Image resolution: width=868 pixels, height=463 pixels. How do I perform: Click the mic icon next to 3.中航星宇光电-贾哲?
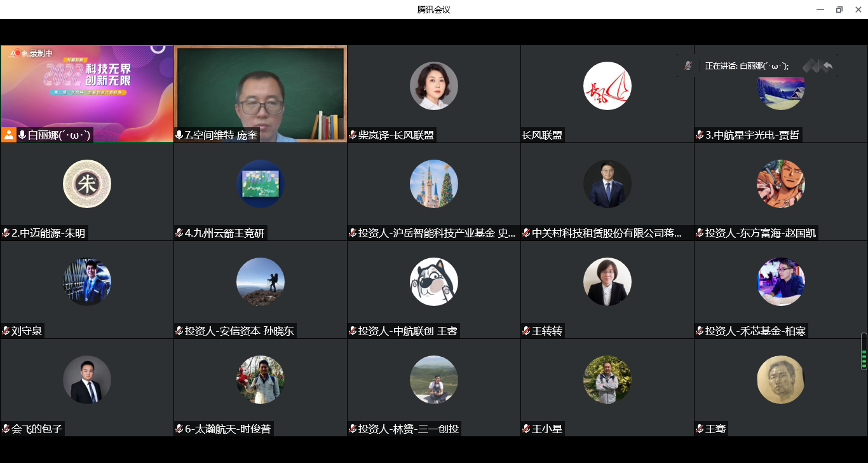(x=699, y=134)
